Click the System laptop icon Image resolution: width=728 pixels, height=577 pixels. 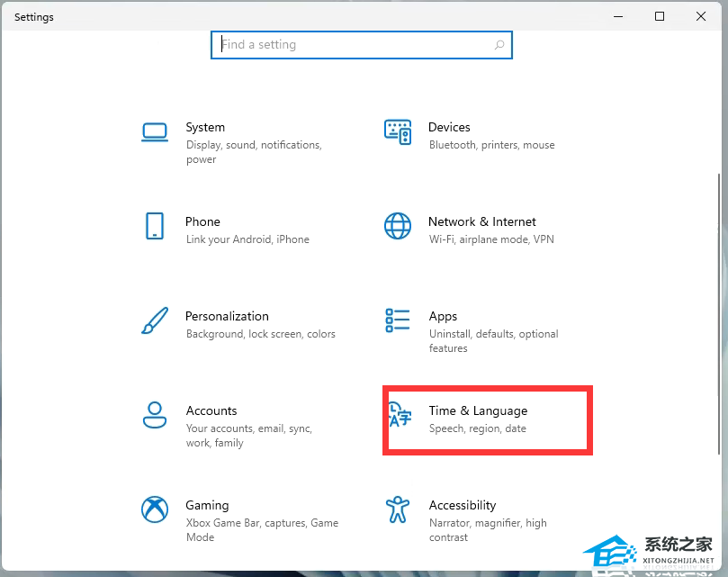click(155, 132)
